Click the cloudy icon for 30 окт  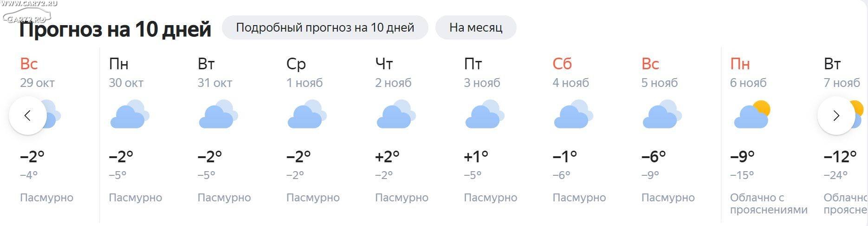(x=130, y=114)
